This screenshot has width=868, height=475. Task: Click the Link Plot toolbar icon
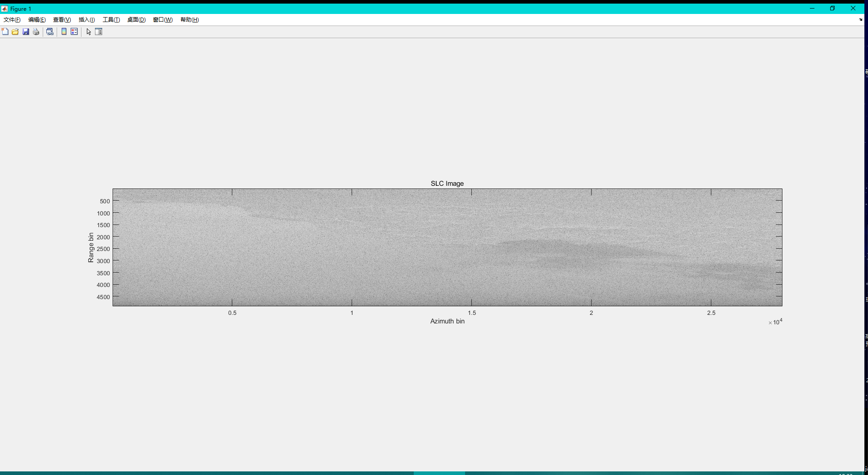(x=50, y=31)
